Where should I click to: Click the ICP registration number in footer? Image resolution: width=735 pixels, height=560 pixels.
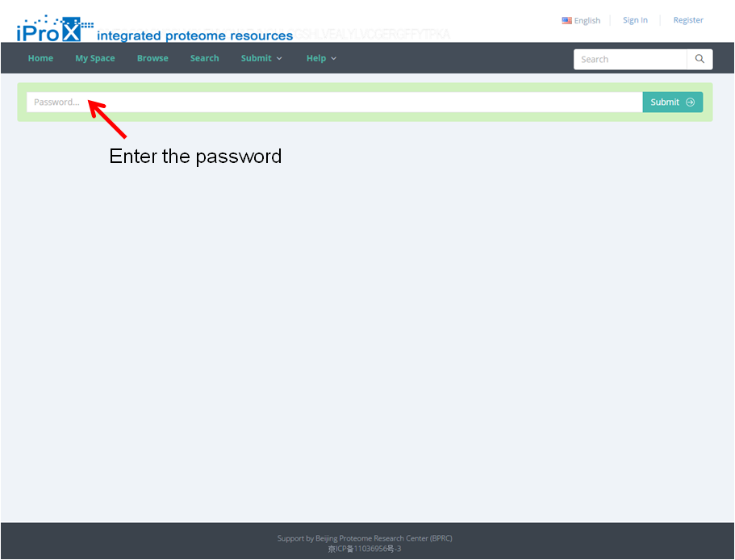point(364,549)
